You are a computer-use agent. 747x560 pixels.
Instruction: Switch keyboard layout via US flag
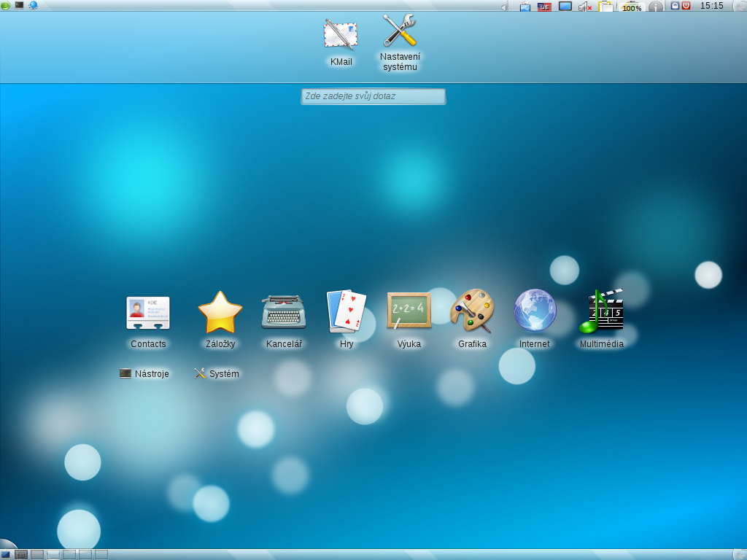point(544,7)
